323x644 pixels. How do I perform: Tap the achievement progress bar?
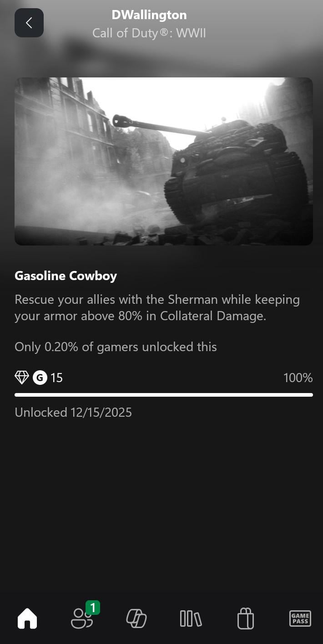tap(164, 395)
